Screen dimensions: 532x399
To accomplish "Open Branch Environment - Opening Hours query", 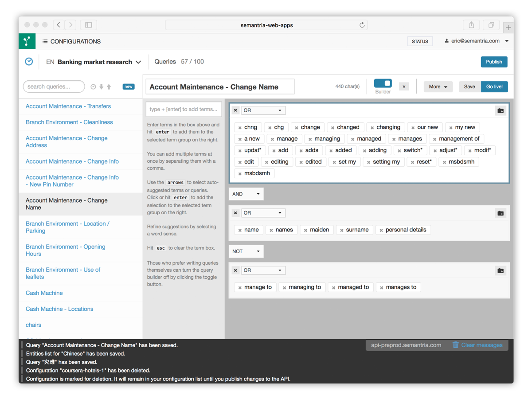I will pyautogui.click(x=66, y=250).
